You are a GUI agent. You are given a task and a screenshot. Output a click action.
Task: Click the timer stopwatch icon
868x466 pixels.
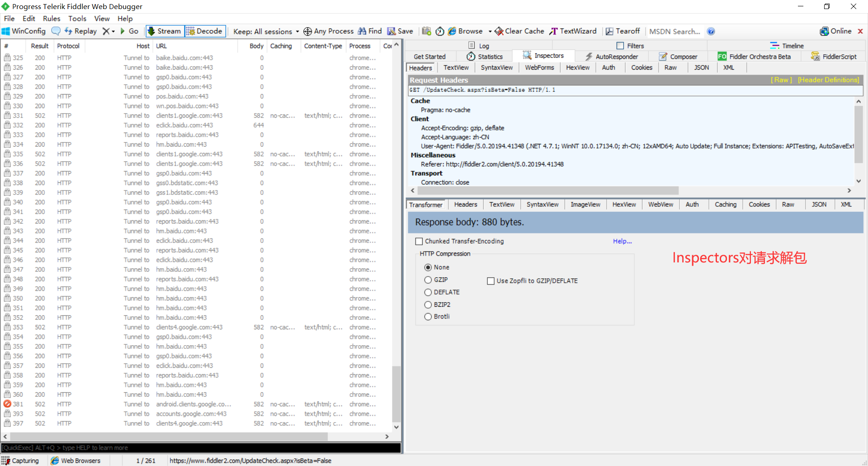pyautogui.click(x=440, y=31)
